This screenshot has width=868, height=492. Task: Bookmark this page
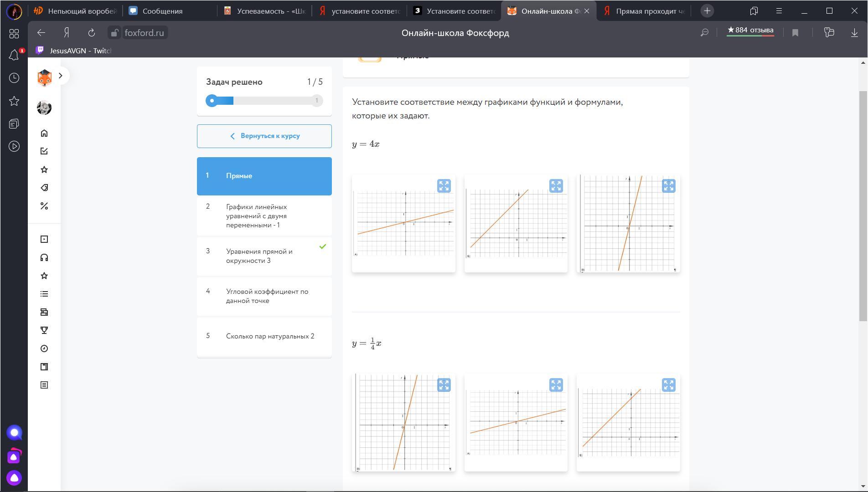795,33
